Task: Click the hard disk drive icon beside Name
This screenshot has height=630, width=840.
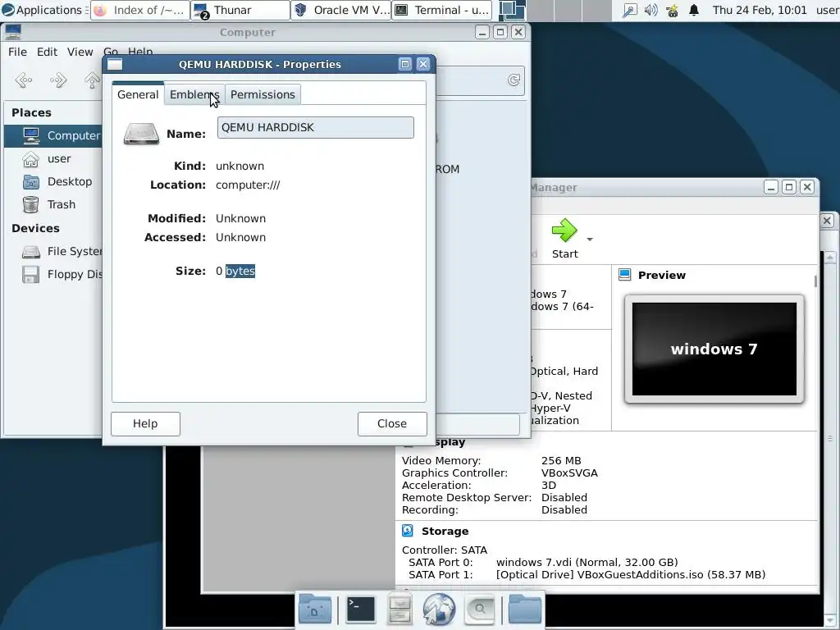Action: click(141, 134)
